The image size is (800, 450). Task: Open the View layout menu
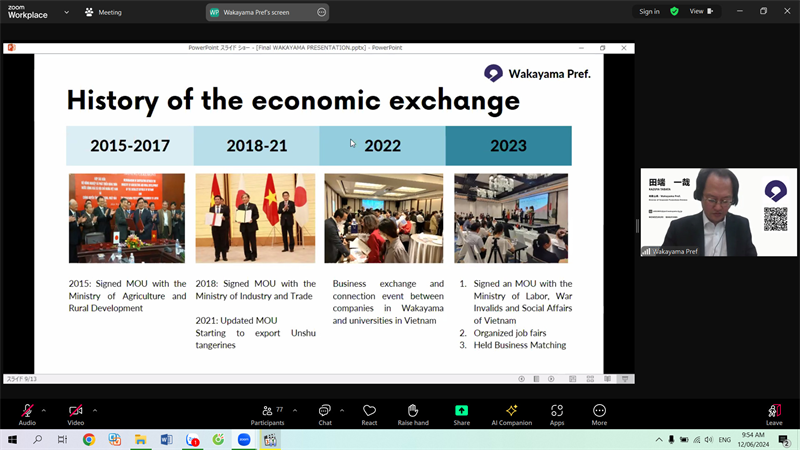point(700,12)
